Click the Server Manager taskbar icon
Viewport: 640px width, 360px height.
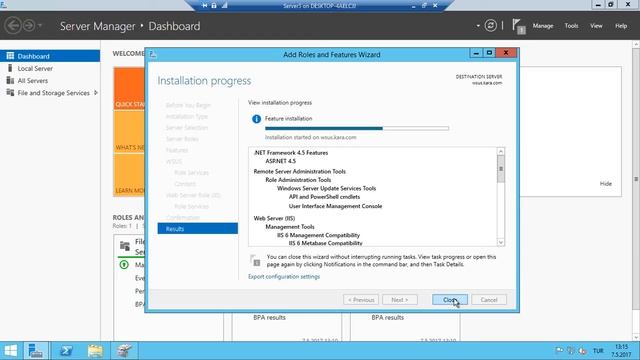pyautogui.click(x=36, y=351)
